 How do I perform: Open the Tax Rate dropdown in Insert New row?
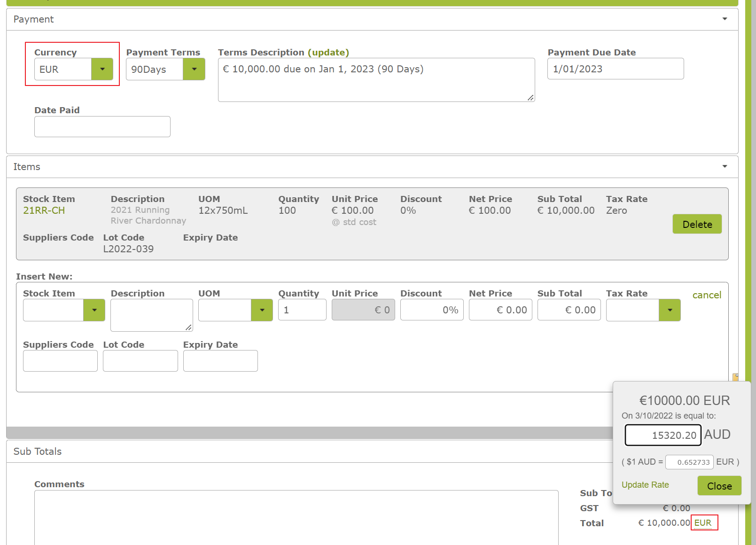click(670, 310)
